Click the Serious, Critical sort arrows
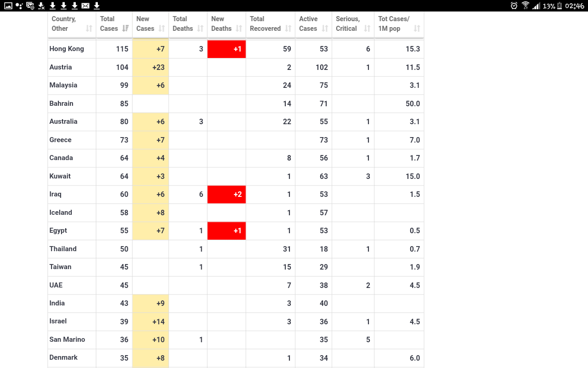The height and width of the screenshot is (368, 588). pyautogui.click(x=367, y=29)
